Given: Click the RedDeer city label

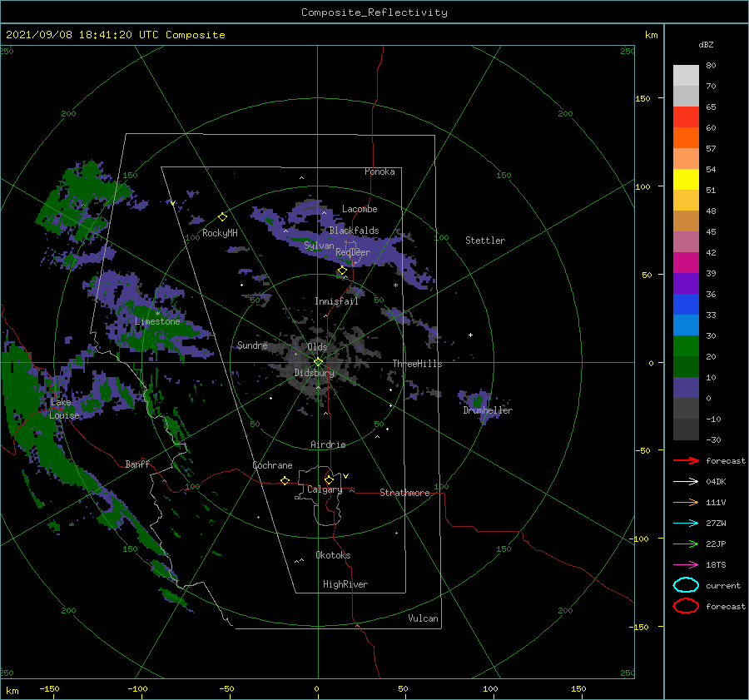Looking at the screenshot, I should click(353, 252).
